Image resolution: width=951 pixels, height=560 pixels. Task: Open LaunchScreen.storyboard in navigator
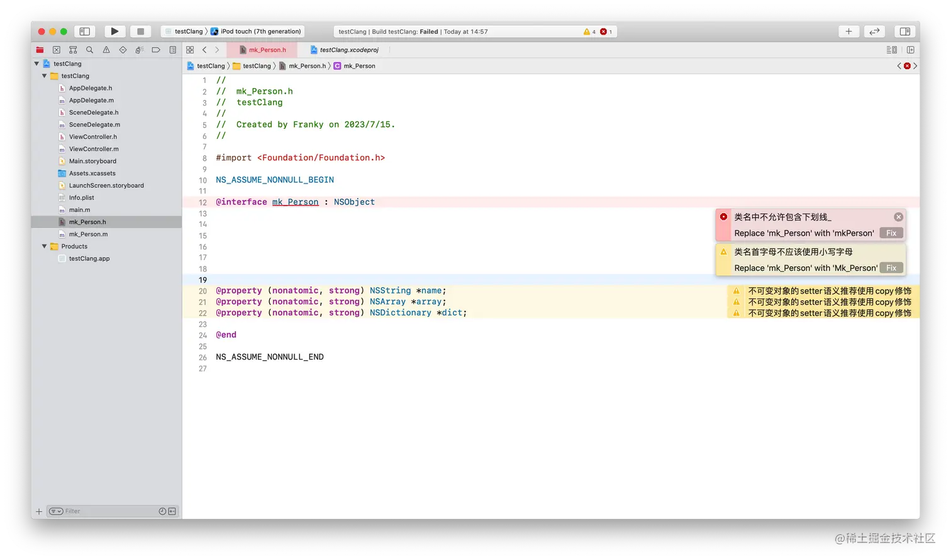(x=106, y=185)
